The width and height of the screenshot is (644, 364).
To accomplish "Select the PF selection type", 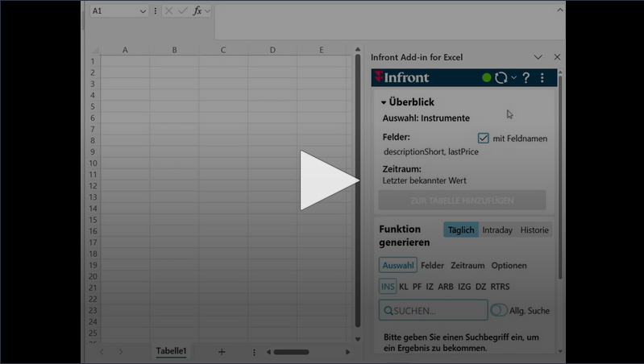I will (417, 287).
